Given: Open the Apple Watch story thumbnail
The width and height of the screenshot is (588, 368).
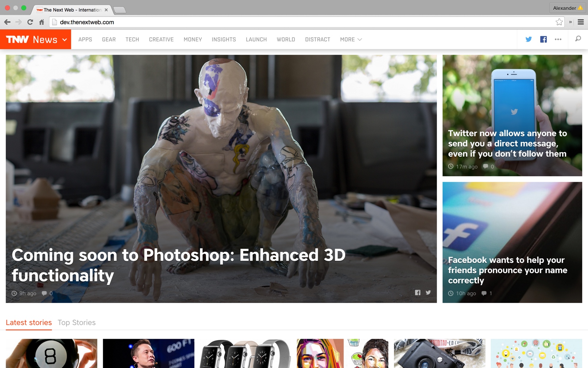Looking at the screenshot, I should coord(245,353).
